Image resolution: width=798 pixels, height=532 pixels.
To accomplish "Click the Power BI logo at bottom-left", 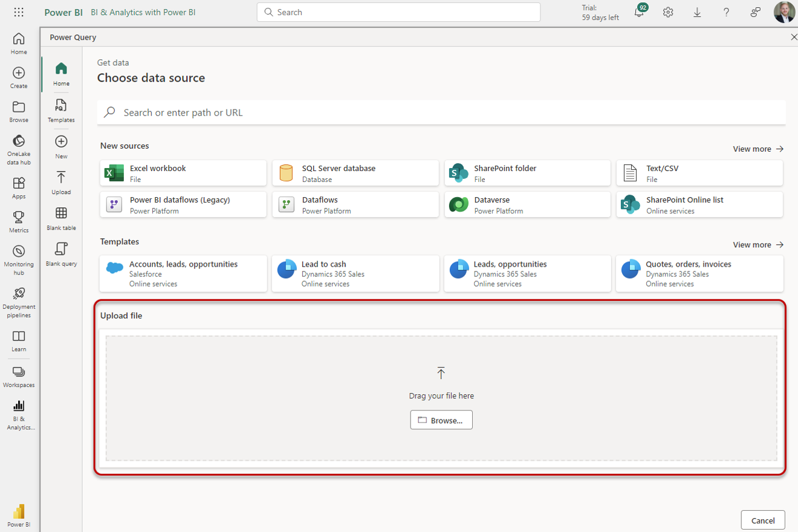I will click(x=19, y=516).
